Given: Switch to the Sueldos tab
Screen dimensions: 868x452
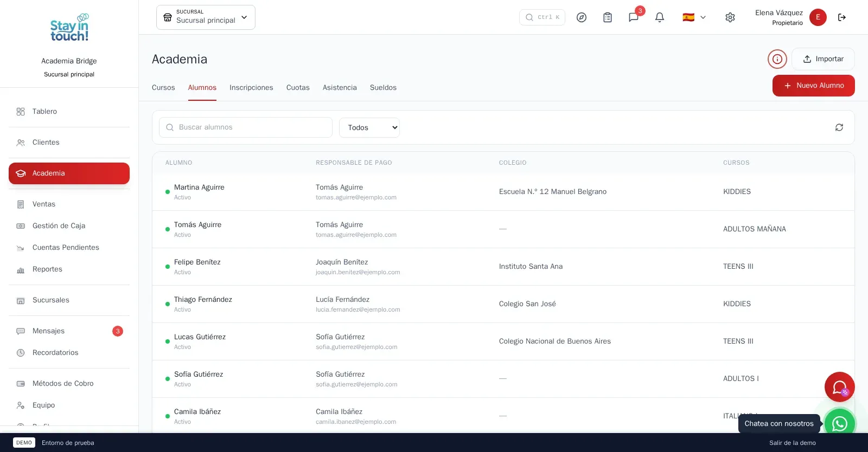Looking at the screenshot, I should 383,88.
